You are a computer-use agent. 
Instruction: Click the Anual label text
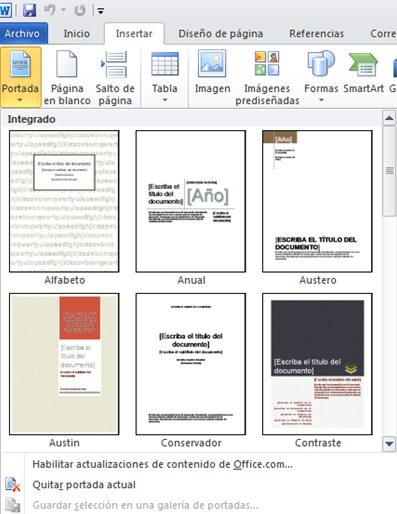point(191,280)
